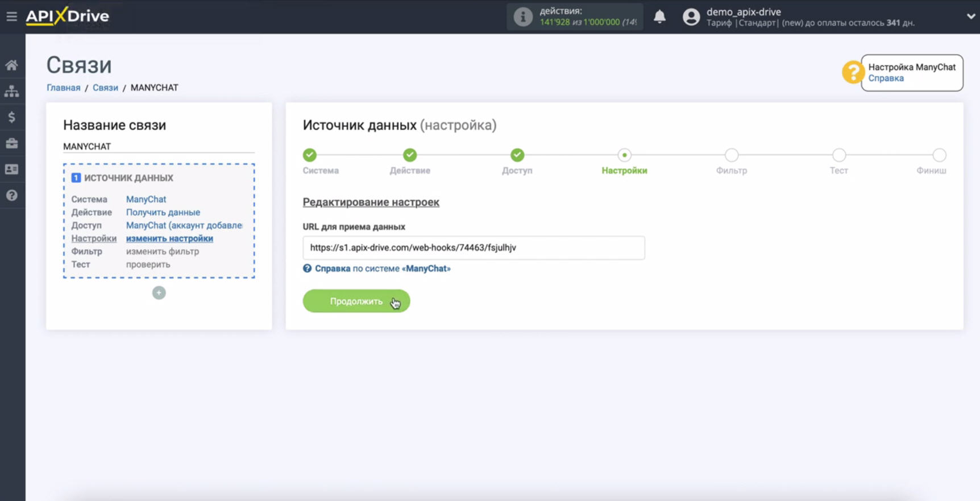
Task: Click изменить фильтр text
Action: (x=163, y=251)
